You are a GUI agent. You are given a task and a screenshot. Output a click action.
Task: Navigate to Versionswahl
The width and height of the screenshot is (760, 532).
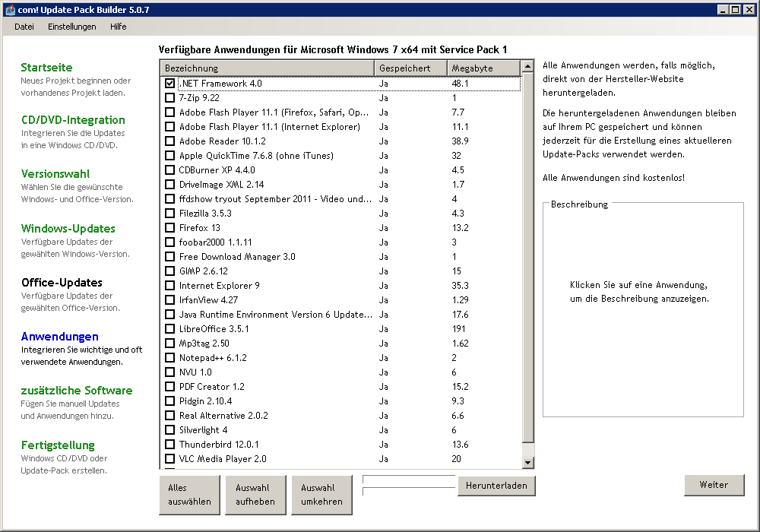pyautogui.click(x=55, y=173)
